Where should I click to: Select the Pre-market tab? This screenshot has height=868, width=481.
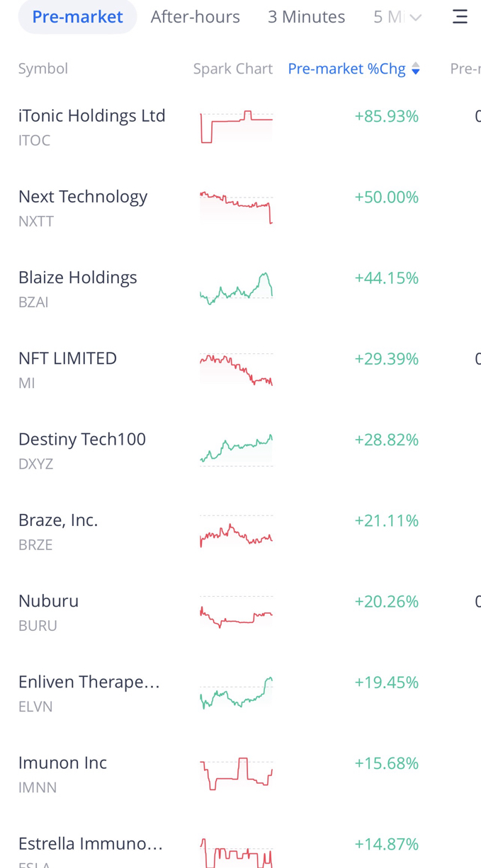click(x=77, y=16)
